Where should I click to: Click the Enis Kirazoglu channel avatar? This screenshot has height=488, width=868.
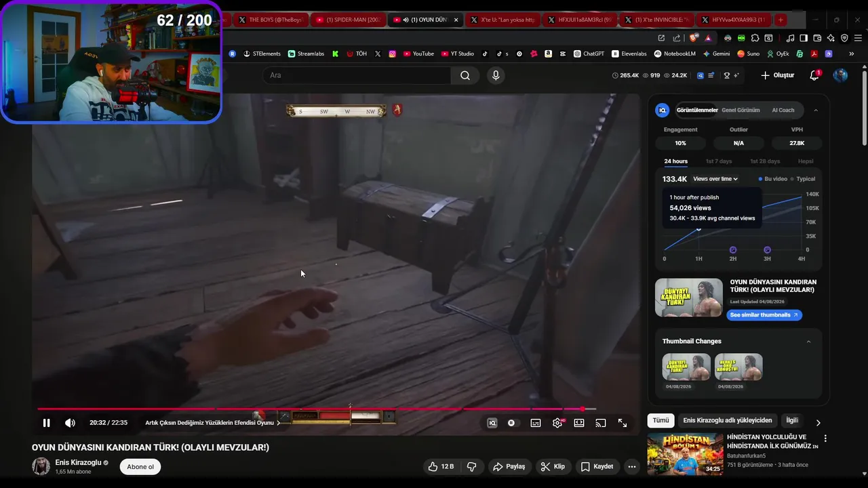click(41, 466)
